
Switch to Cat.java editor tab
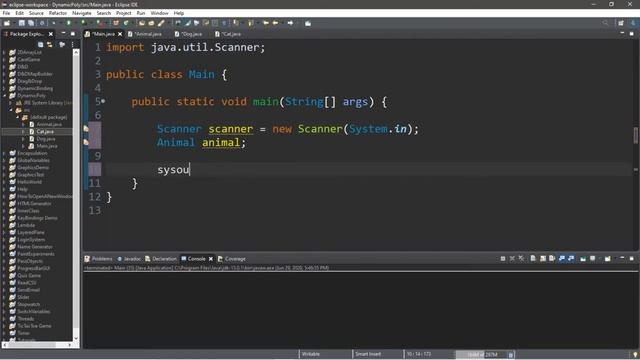point(229,34)
